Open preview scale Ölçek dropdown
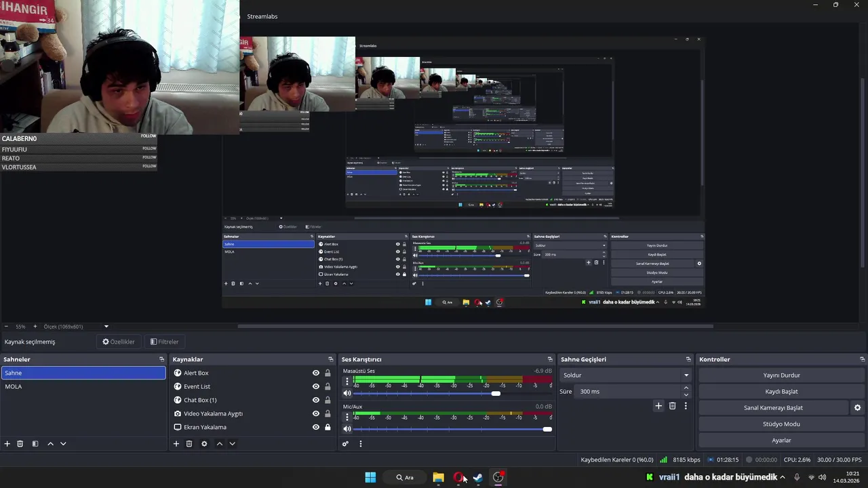Viewport: 868px width, 488px height. (76, 327)
